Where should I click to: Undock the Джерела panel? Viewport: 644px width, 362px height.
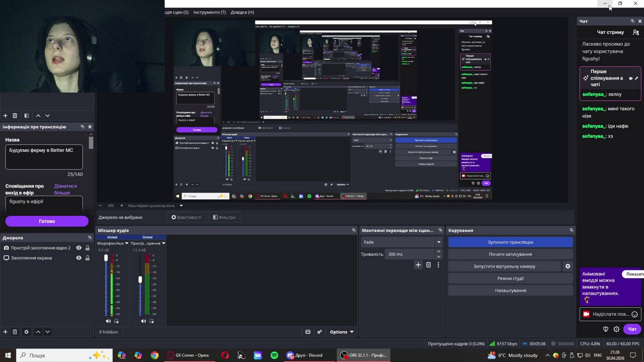[90, 238]
